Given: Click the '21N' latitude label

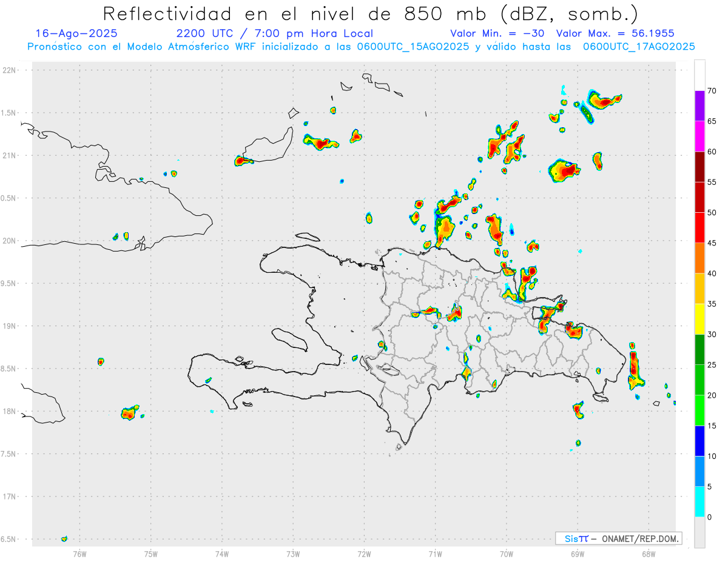Looking at the screenshot, I should (10, 156).
